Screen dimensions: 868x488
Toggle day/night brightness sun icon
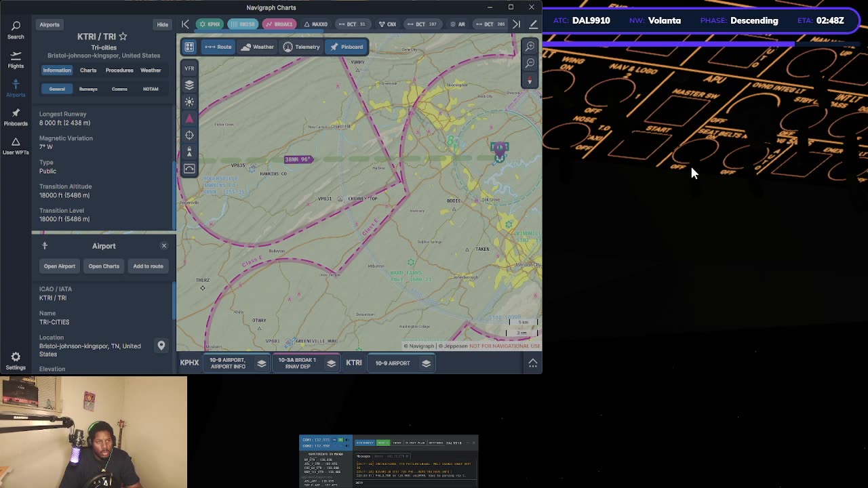tap(189, 102)
